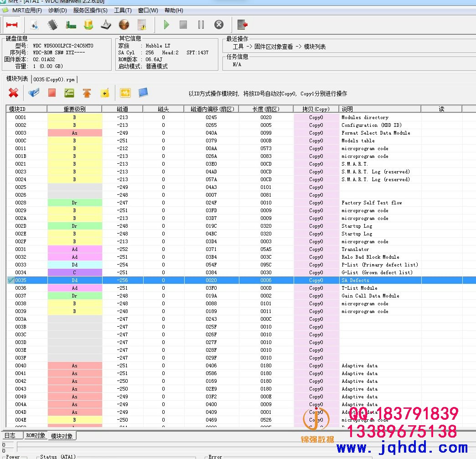Viewport: 476px width, 459px height.
Task: Select module row 0001 Modules directory
Action: [x=241, y=117]
